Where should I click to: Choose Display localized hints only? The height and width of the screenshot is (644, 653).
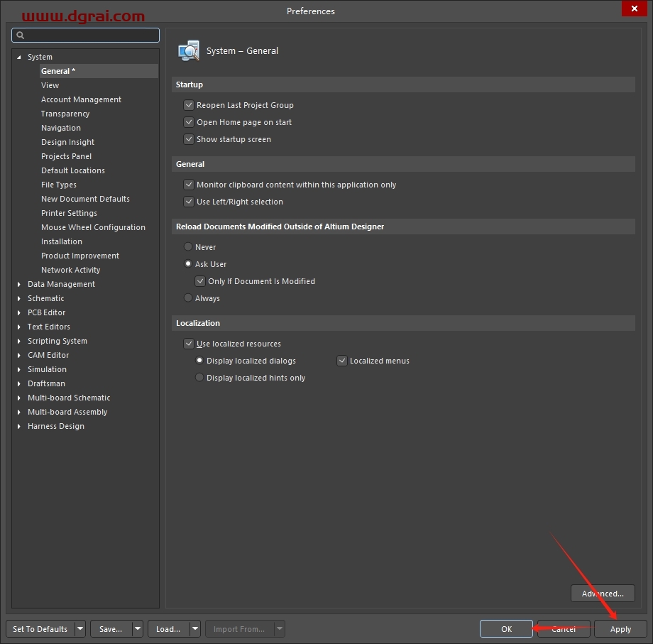pyautogui.click(x=199, y=378)
